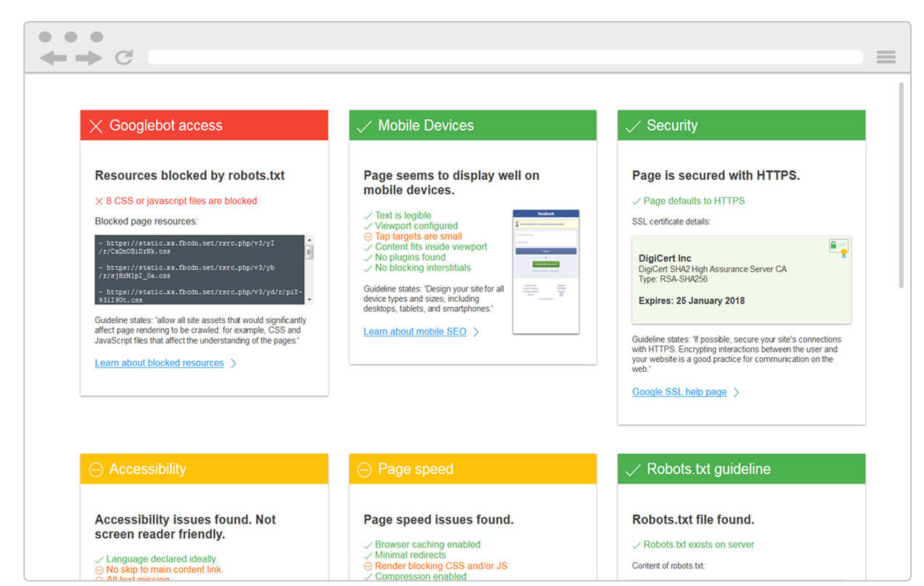Click the red X icon in Googlebot access header
The image size is (924, 586).
click(x=96, y=126)
